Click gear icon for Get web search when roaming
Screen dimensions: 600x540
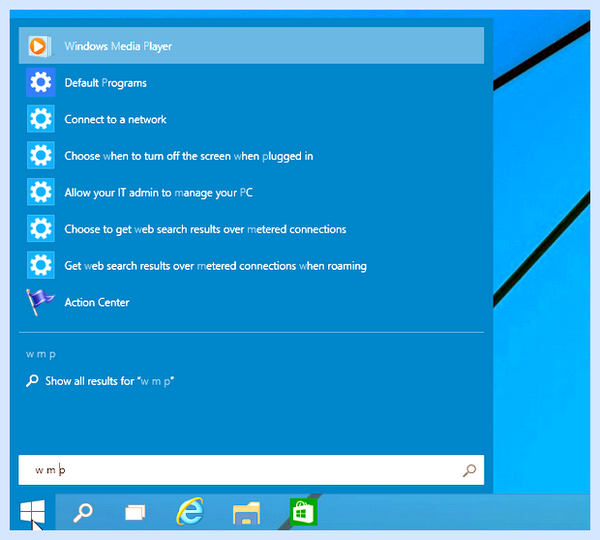tap(41, 265)
